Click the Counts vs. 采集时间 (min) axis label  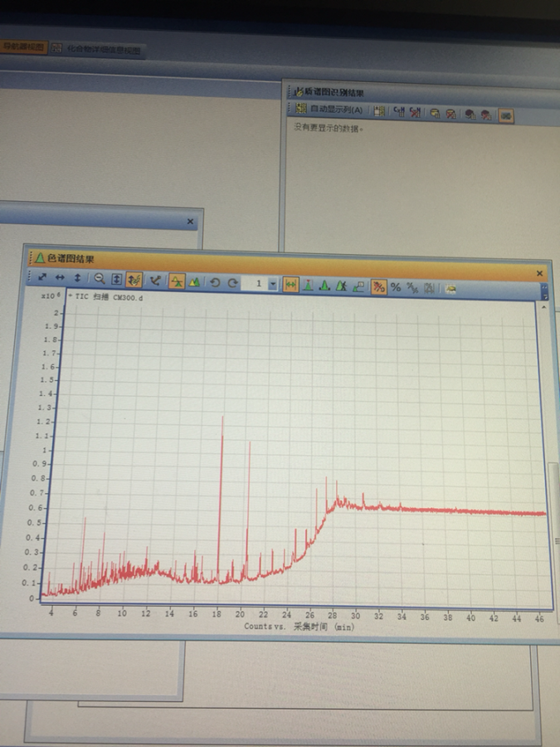[x=299, y=627]
